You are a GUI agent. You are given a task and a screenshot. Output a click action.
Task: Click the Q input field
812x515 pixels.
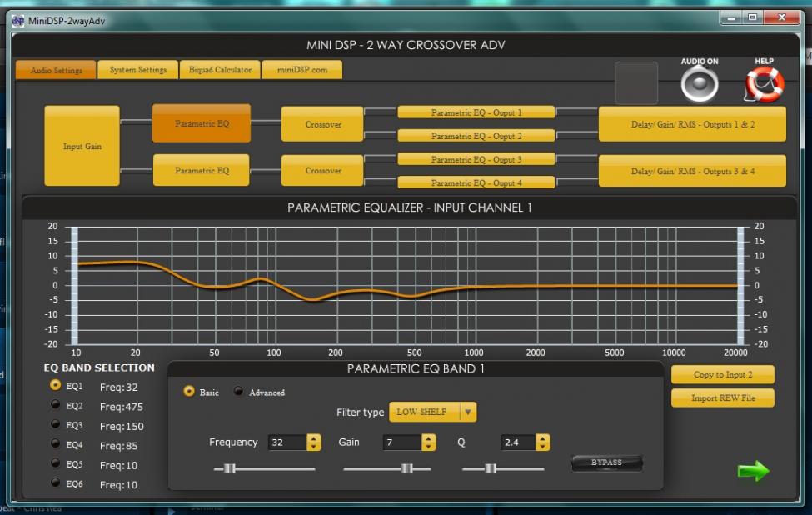pyautogui.click(x=518, y=442)
